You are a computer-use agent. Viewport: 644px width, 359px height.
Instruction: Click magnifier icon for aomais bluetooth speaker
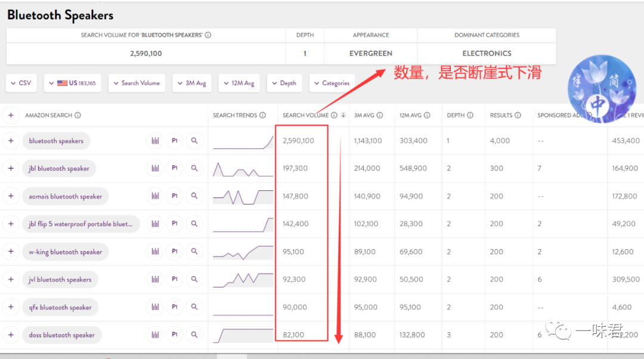click(x=194, y=196)
